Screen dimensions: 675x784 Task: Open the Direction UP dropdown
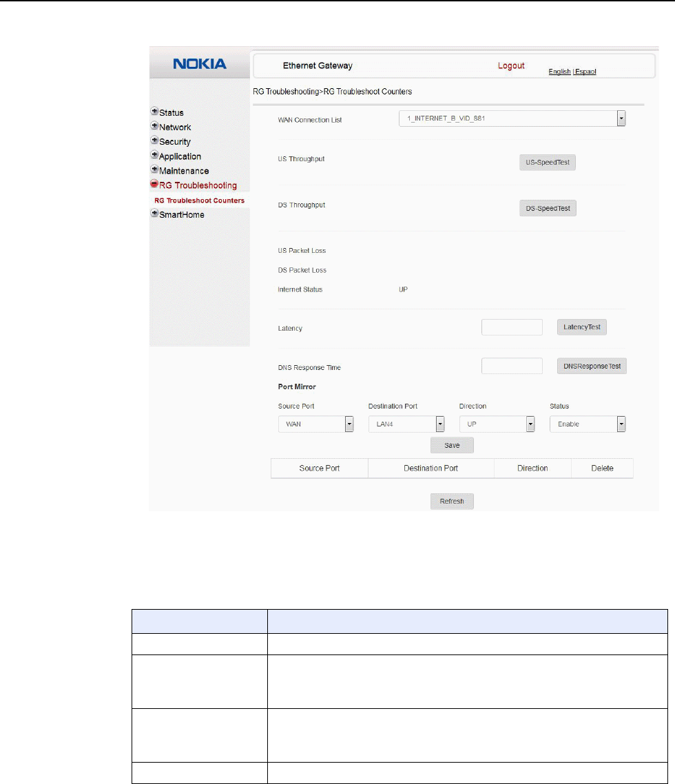click(x=497, y=424)
